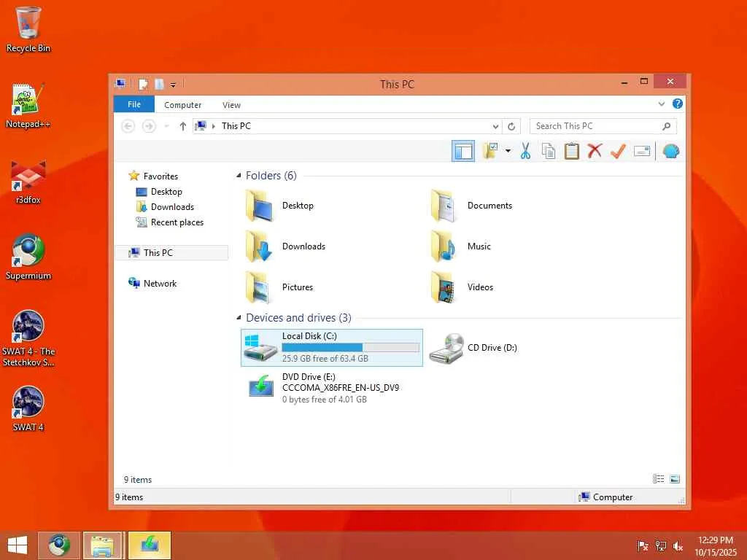Viewport: 747px width, 560px height.
Task: Expand the ribbon with the chevron
Action: coord(661,104)
